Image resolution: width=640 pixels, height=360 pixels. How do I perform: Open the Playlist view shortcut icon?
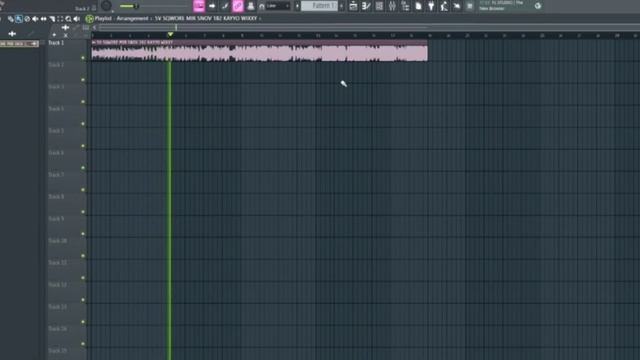(x=353, y=6)
